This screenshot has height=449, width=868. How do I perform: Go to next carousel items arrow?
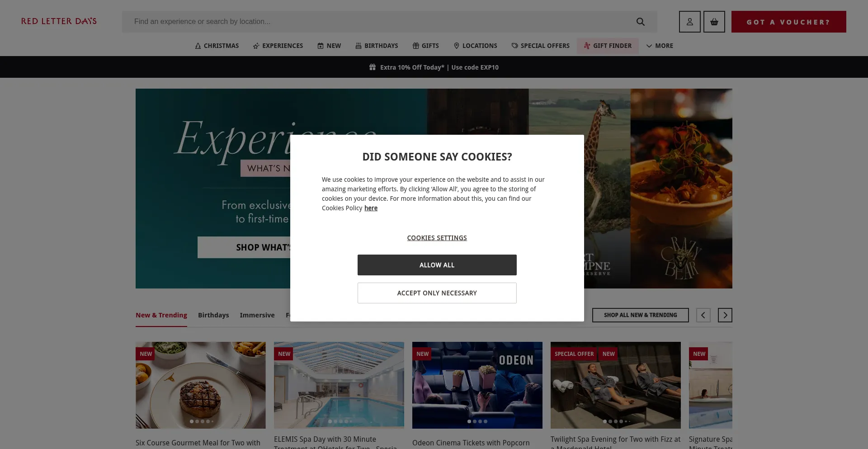pyautogui.click(x=725, y=315)
